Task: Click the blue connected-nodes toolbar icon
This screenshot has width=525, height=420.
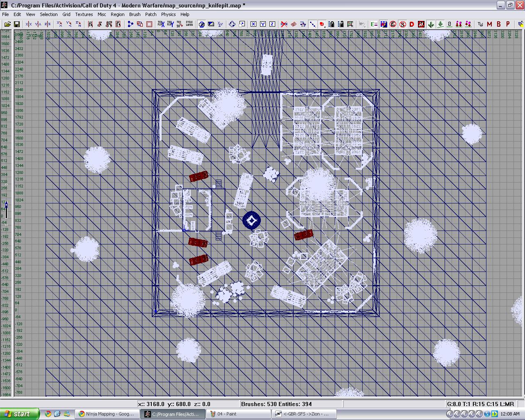Action: click(130, 24)
